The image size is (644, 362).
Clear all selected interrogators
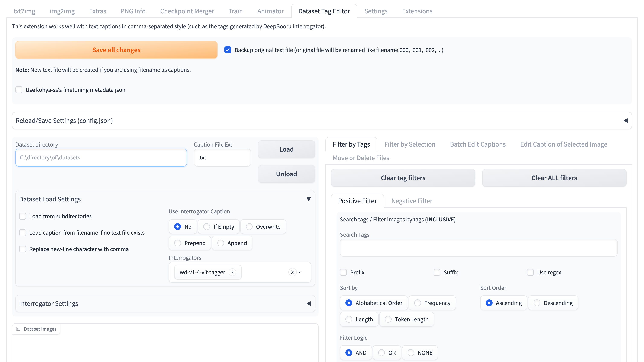coord(292,272)
